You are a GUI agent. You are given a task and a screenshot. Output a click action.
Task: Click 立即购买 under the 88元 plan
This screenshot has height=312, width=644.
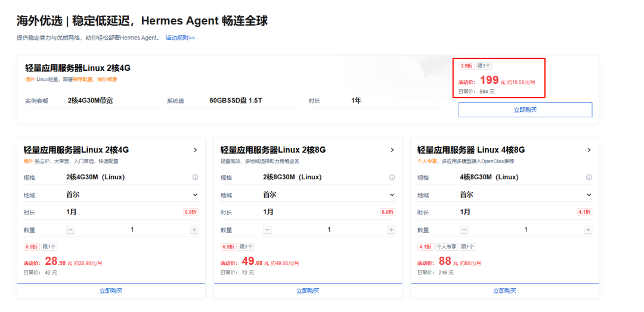point(505,291)
